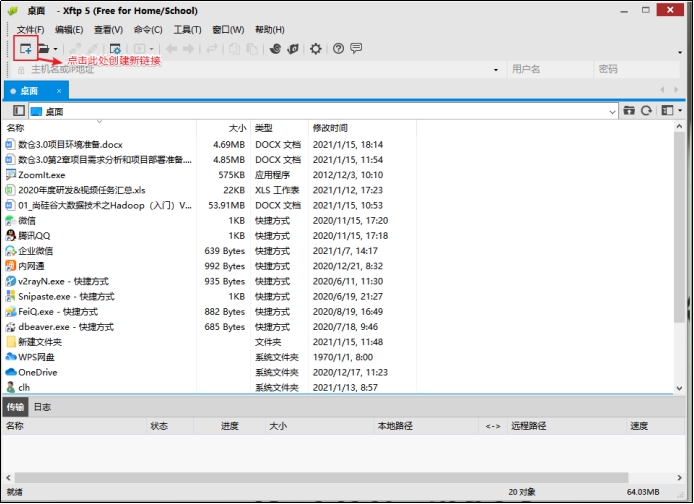This screenshot has width=694, height=504.
Task: Expand the 桌面 path combo dropdown
Action: pos(612,112)
